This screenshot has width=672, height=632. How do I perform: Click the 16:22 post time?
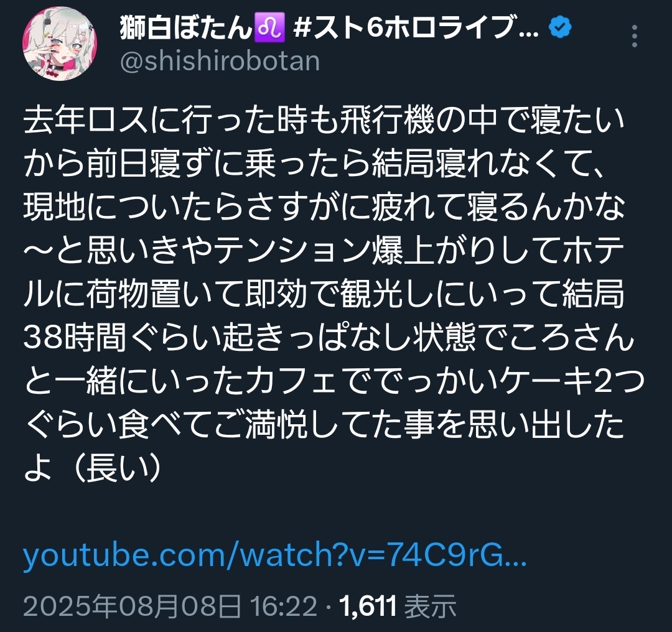click(284, 606)
